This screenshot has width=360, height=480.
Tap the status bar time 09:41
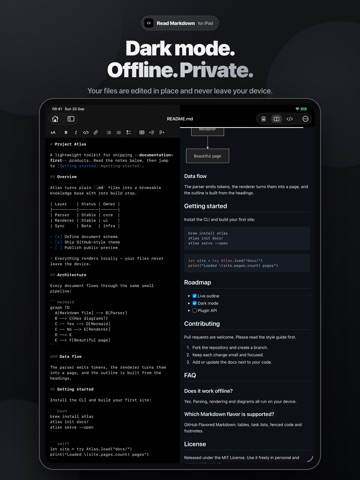[57, 109]
